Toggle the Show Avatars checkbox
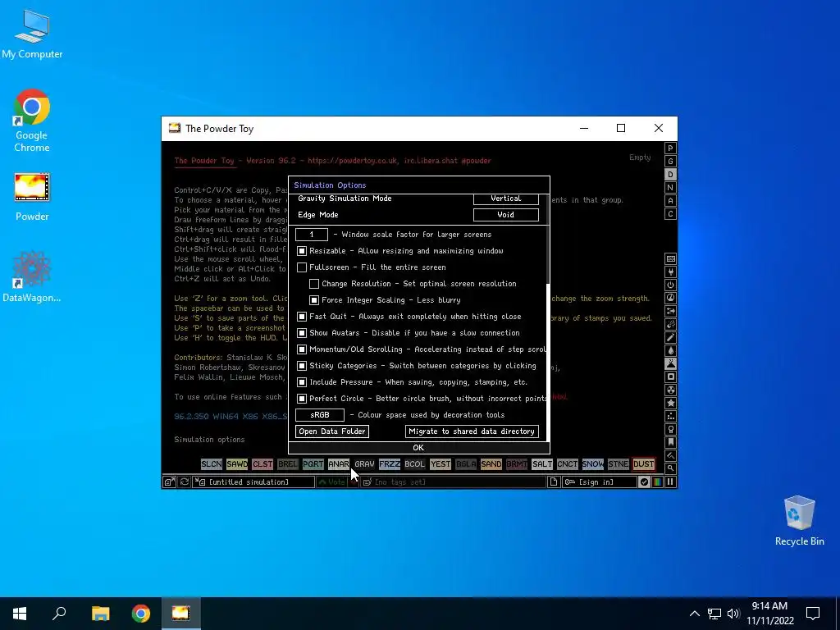Viewport: 840px width, 630px height. point(302,333)
